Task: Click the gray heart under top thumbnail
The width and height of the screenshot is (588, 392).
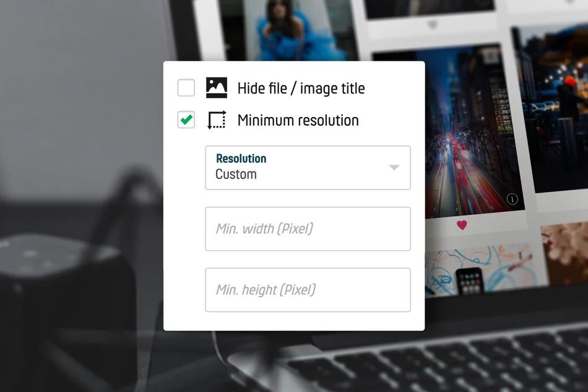Action: click(433, 25)
